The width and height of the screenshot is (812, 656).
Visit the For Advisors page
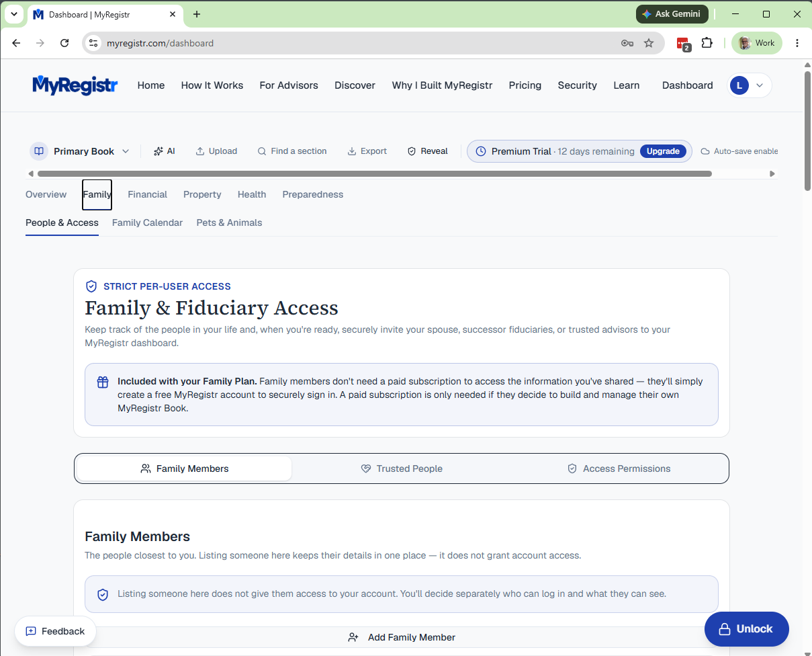[289, 85]
